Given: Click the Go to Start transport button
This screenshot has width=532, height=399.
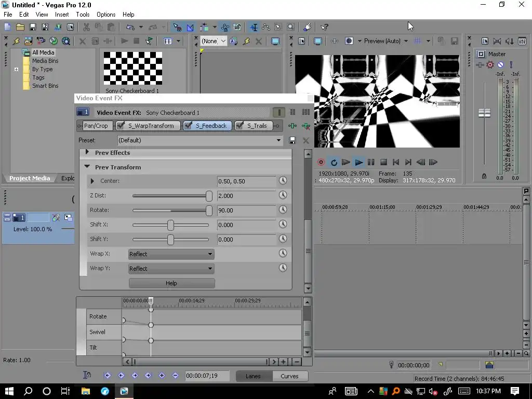Looking at the screenshot, I should (395, 162).
